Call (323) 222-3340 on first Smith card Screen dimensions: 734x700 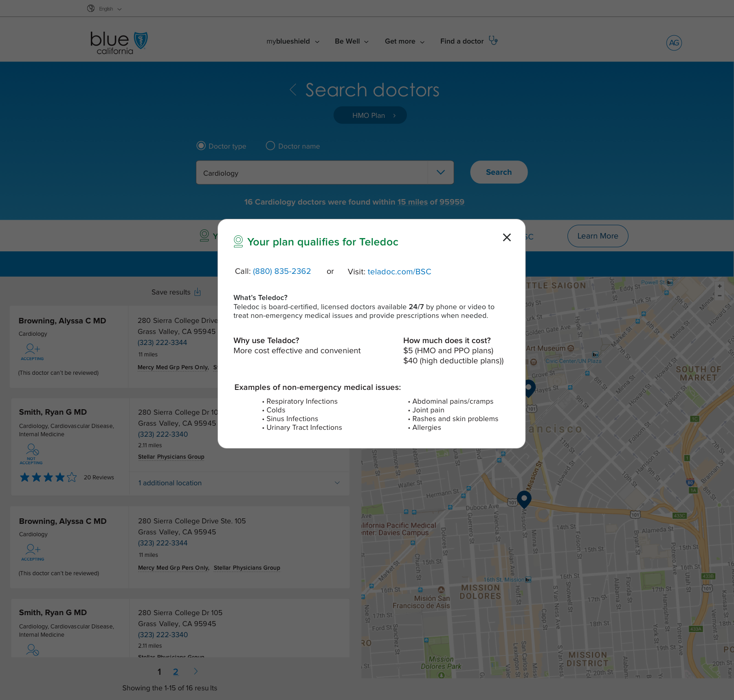click(x=163, y=434)
